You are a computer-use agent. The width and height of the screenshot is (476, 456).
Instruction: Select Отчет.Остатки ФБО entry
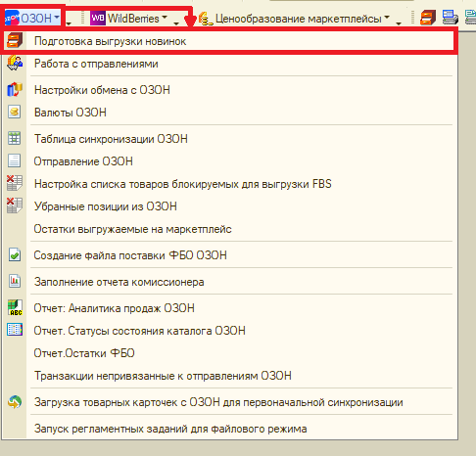point(84,353)
